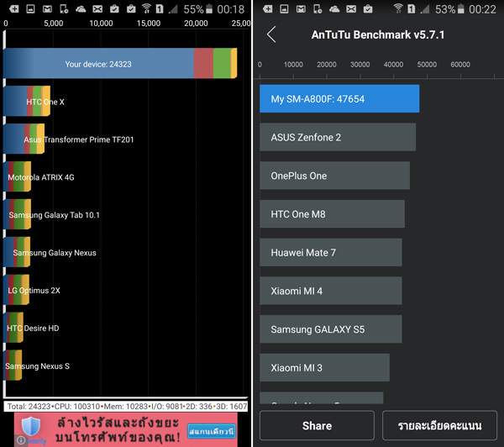Image resolution: width=504 pixels, height=447 pixels.
Task: Select the 'My SM-A800F: 47654' blue bar
Action: (x=339, y=98)
